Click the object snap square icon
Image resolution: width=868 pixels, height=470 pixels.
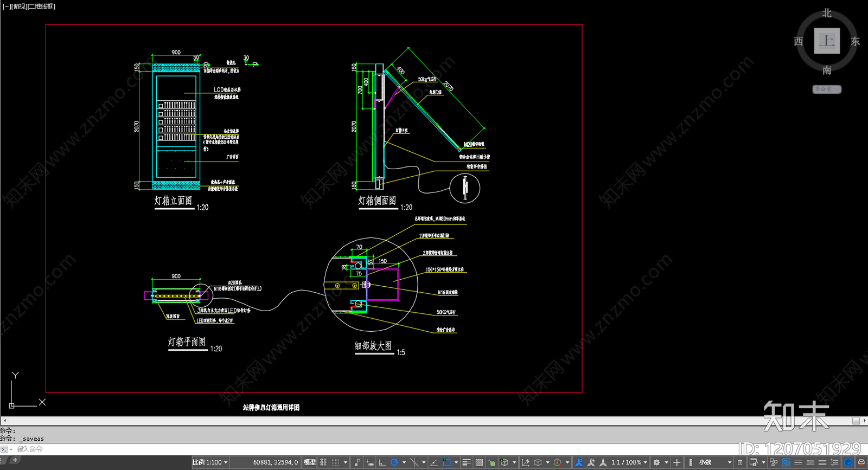point(446,462)
